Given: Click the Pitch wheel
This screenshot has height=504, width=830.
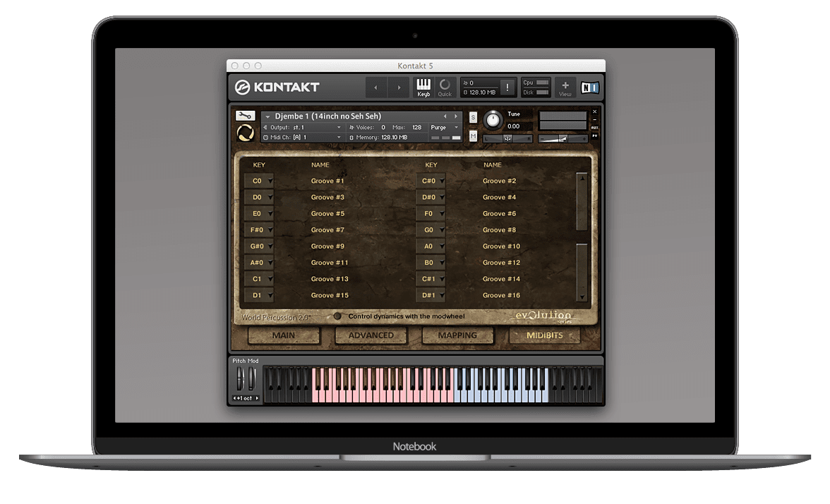Looking at the screenshot, I should point(240,378).
